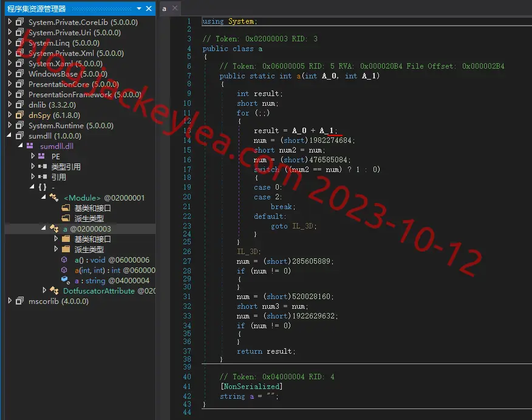Screen dimensions: 532x420
Task: Click the 程序集资源管理器 panel title
Action: coord(36,9)
